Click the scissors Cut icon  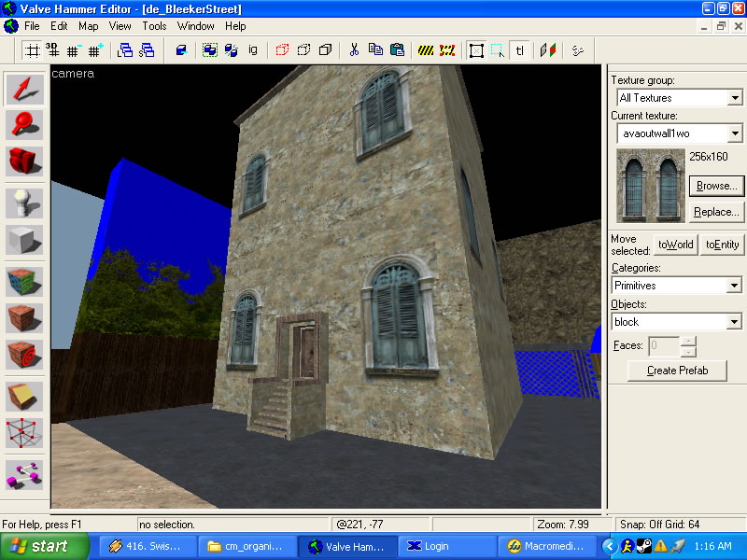[355, 49]
